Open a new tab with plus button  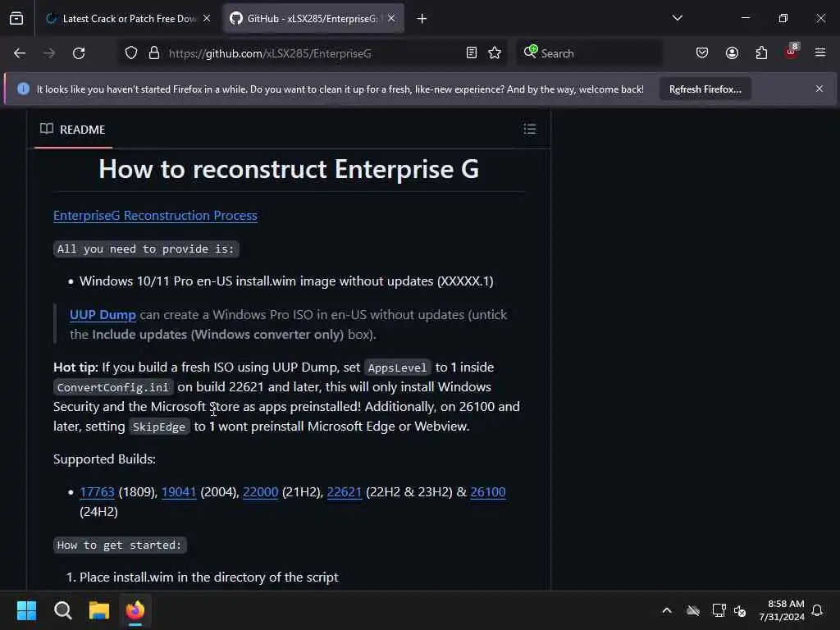(422, 19)
